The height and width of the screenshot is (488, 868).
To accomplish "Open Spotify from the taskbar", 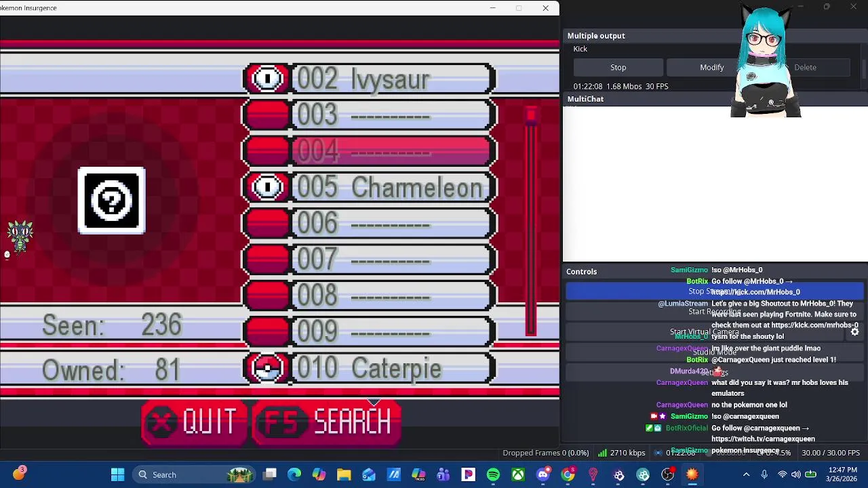I will click(x=493, y=474).
